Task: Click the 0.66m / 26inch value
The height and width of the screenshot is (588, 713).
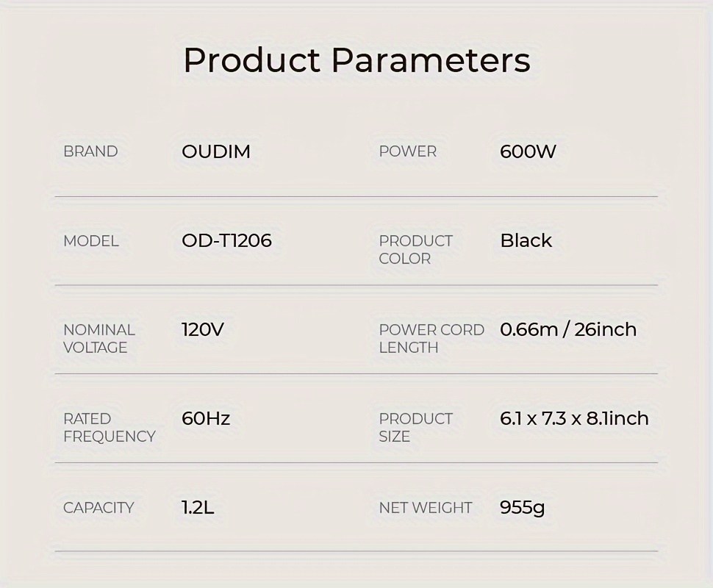Action: point(568,329)
